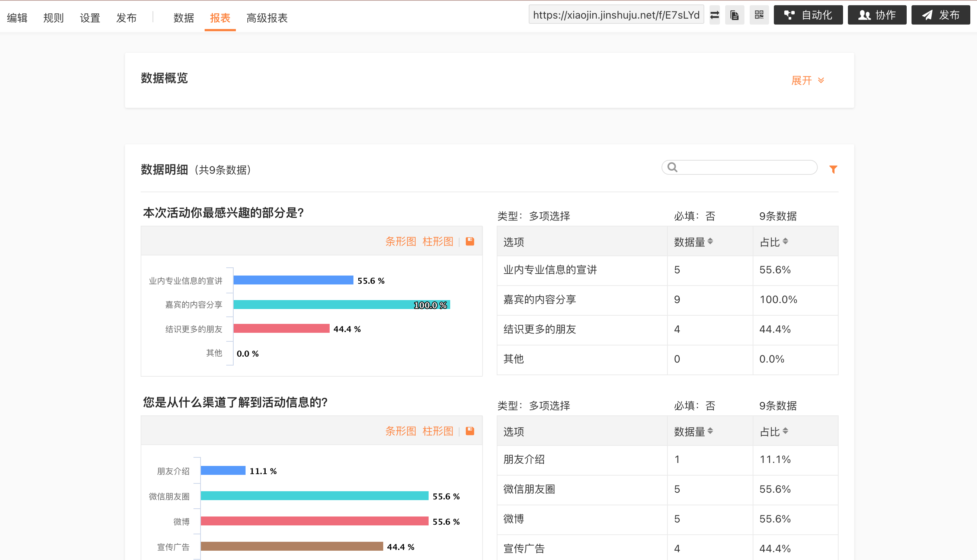Click table row 嘉宾的内容分享
Screen dimensions: 977x560
pyautogui.click(x=667, y=300)
